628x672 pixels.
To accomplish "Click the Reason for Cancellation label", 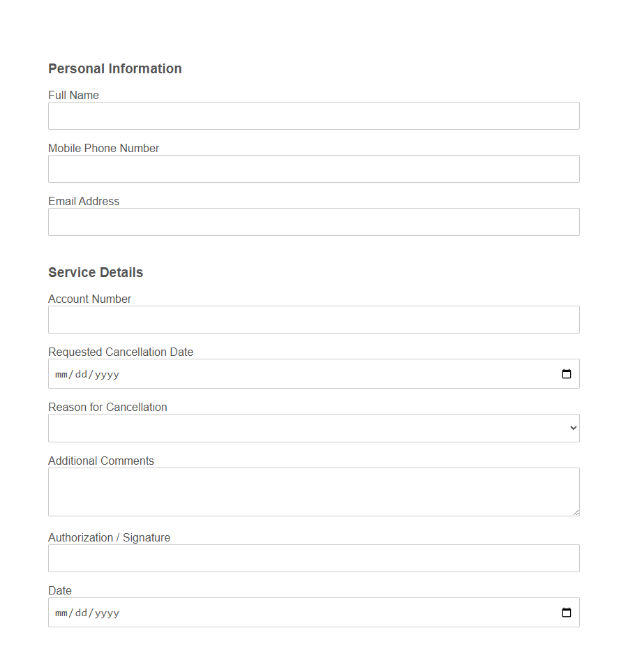I will click(107, 407).
